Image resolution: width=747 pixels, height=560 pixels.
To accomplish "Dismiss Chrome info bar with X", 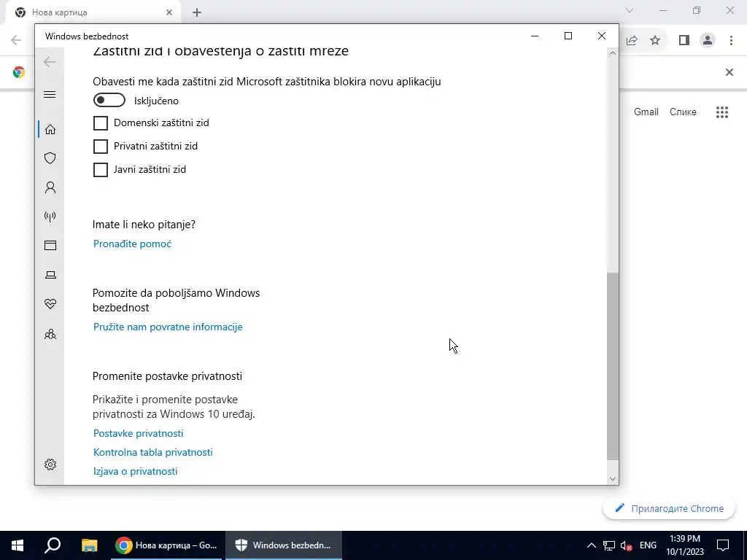I will tap(729, 72).
